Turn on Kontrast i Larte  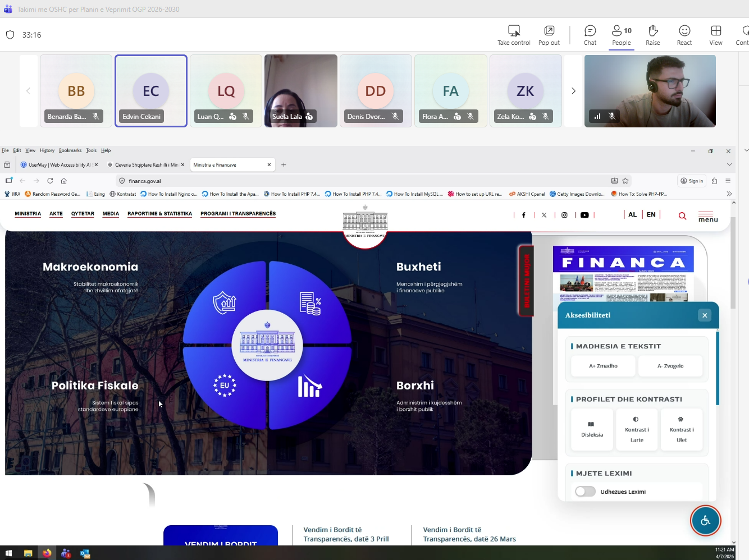637,429
